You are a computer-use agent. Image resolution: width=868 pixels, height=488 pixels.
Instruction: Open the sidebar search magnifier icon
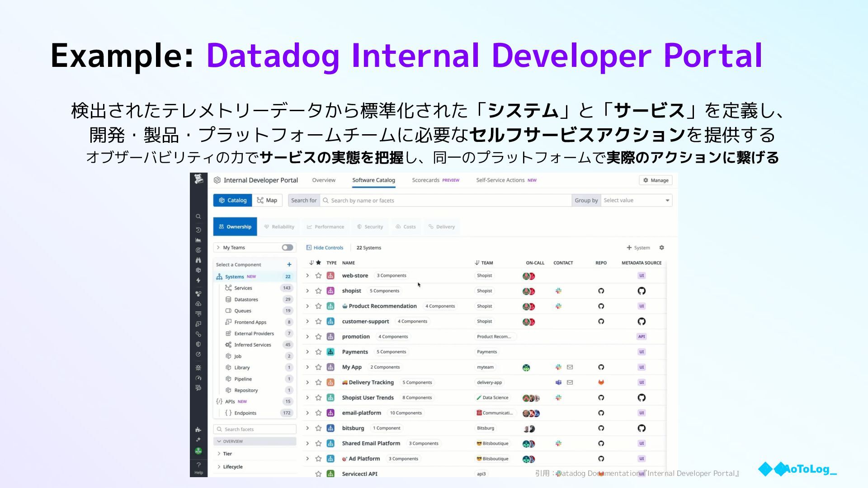(198, 216)
